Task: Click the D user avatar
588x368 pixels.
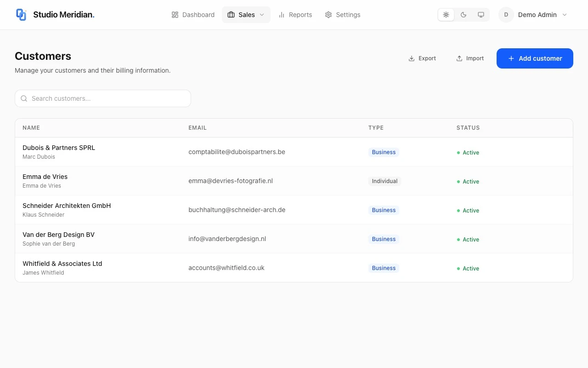Action: coord(506,15)
